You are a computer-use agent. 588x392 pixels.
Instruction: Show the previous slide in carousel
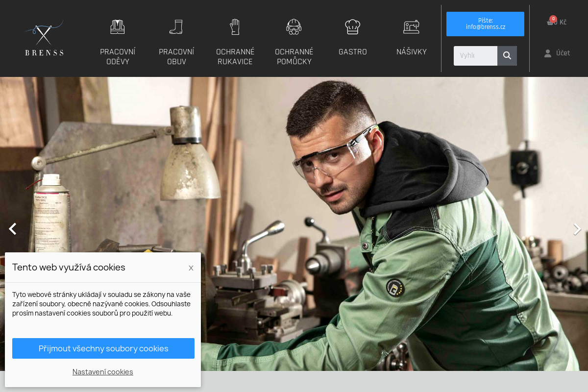(x=13, y=229)
